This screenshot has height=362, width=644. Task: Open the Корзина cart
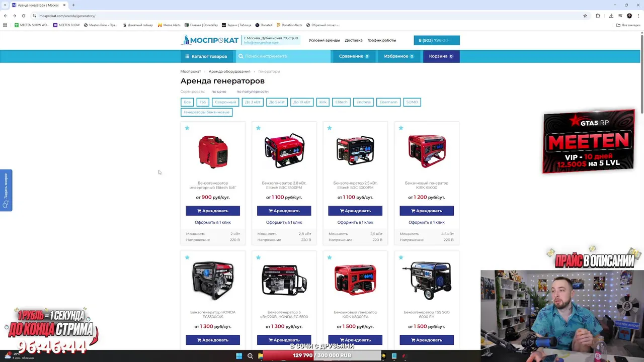pyautogui.click(x=441, y=56)
